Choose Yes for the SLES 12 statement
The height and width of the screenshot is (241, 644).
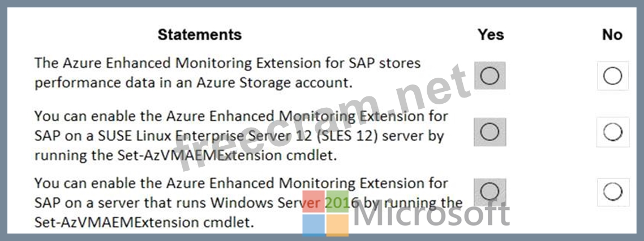pos(490,132)
